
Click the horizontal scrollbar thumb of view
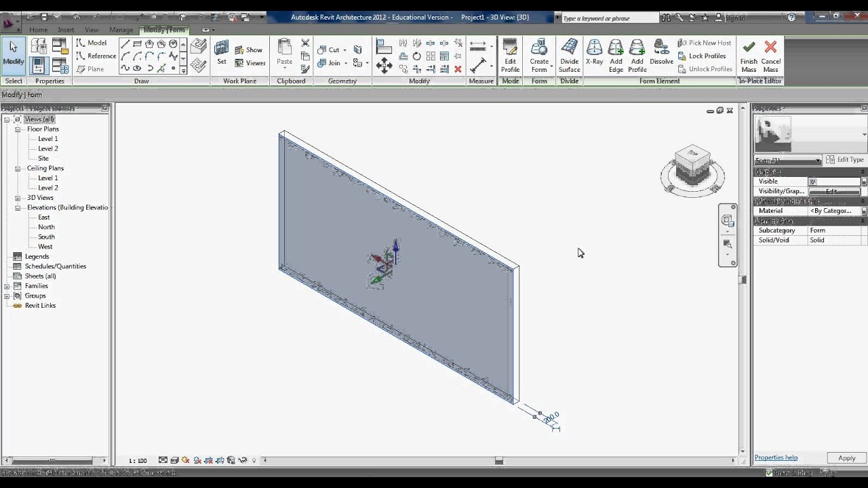tap(499, 461)
